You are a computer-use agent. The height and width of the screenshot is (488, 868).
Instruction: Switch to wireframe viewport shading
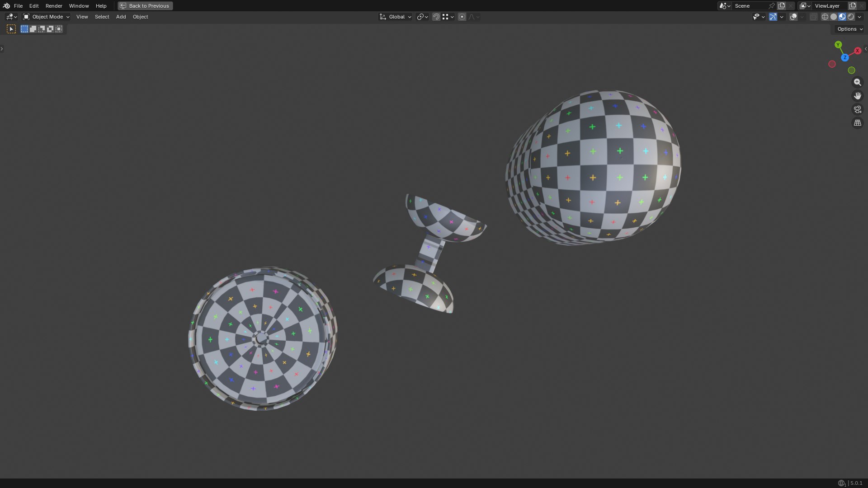pos(825,17)
